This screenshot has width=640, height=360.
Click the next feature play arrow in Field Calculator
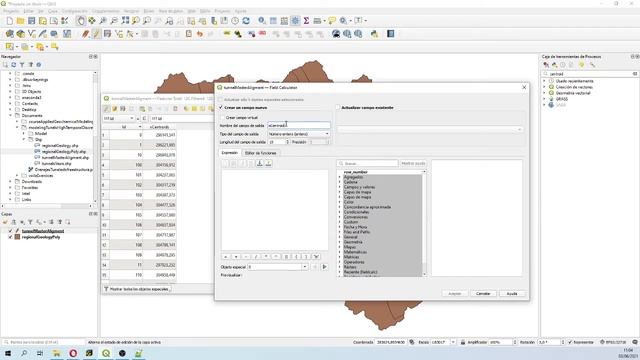[324, 267]
